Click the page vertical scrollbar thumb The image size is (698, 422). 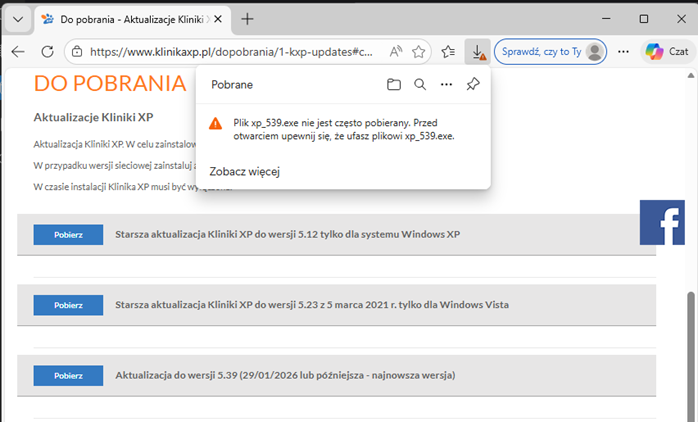690,340
